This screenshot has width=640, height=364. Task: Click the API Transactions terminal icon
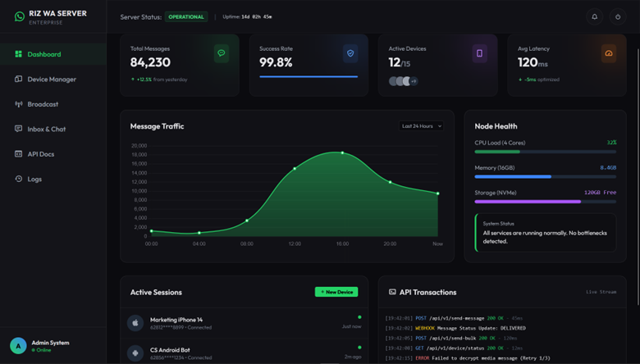click(392, 292)
